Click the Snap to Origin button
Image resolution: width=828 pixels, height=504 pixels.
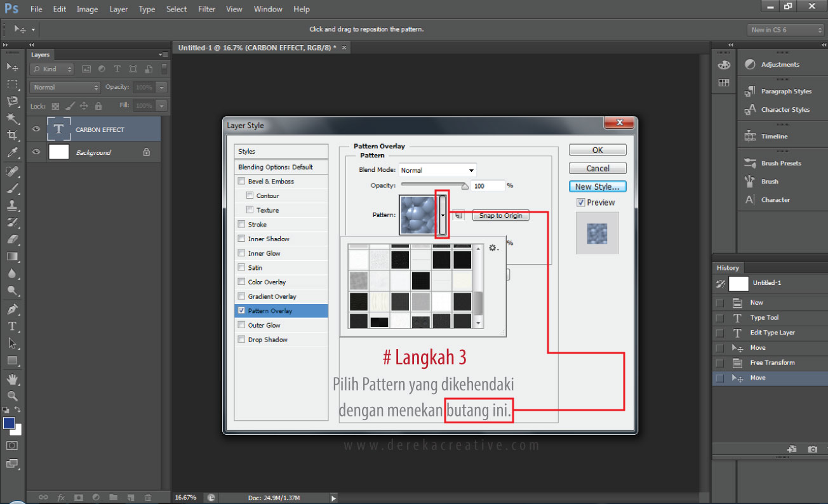[500, 216]
